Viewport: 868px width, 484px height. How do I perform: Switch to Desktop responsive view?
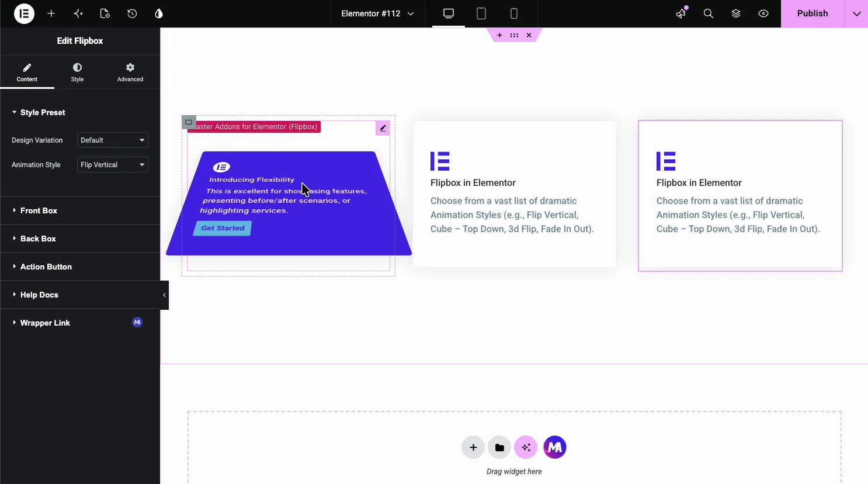[449, 13]
